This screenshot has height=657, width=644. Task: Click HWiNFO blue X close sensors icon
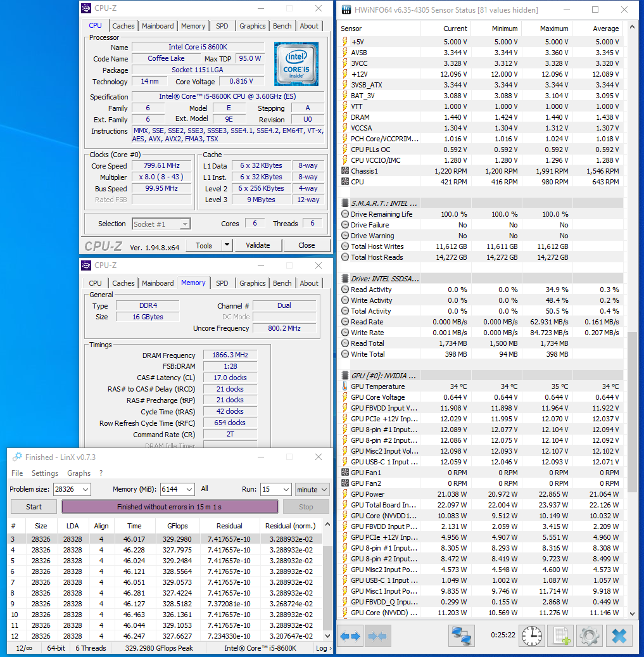[619, 635]
